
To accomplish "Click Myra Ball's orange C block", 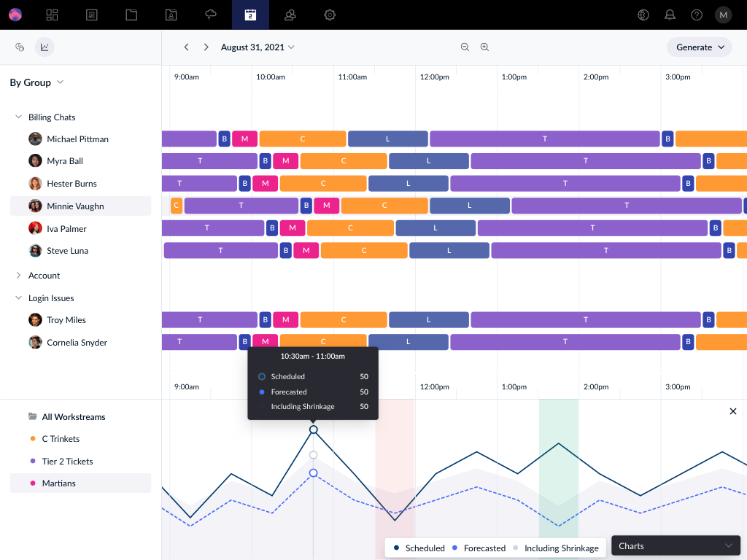I will point(344,161).
